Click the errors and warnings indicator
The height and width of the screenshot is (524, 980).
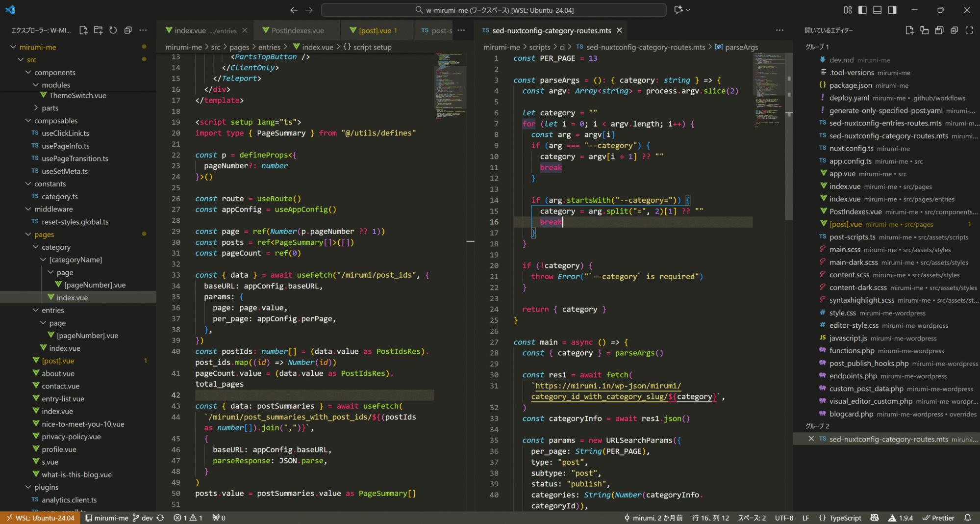(x=188, y=518)
